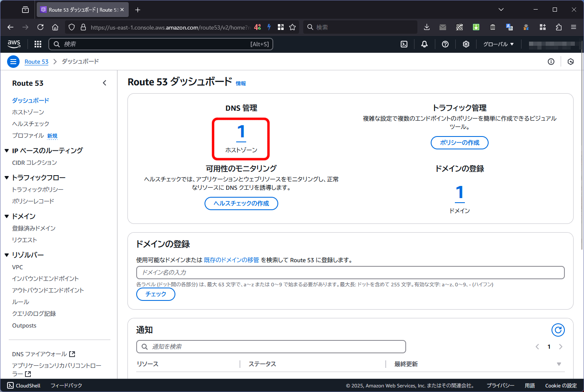Click the CloudShell icon in the footer
Viewport: 584px width, 392px height.
[x=10, y=386]
